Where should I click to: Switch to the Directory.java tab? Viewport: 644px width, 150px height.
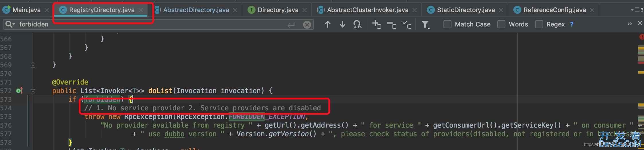click(x=278, y=10)
